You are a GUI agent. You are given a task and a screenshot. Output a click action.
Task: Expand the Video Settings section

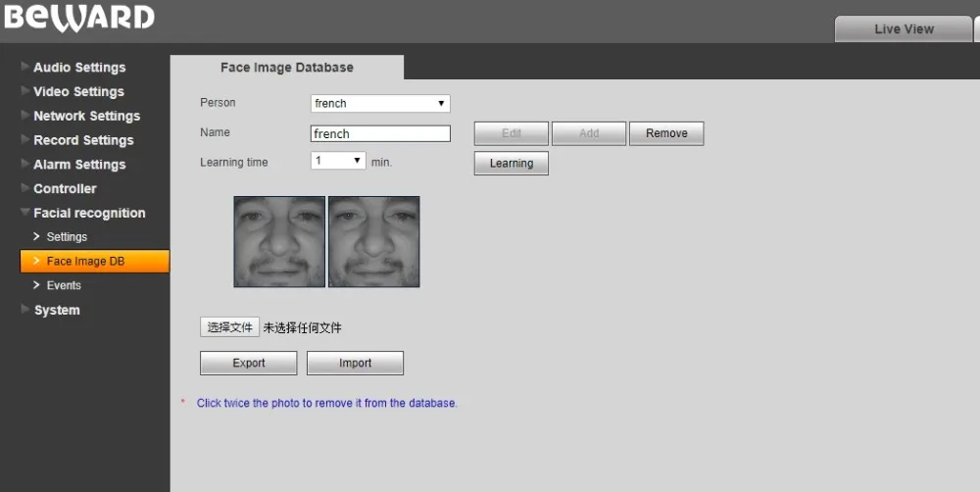coord(78,92)
